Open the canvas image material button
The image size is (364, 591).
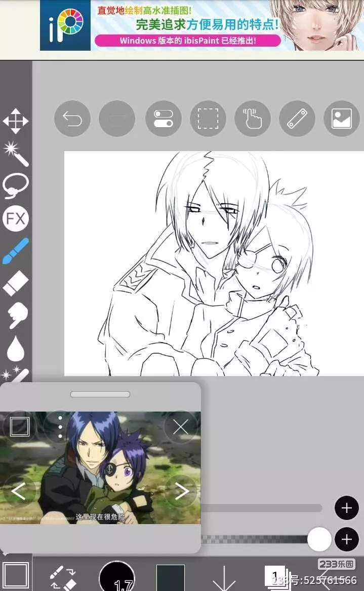tap(341, 119)
